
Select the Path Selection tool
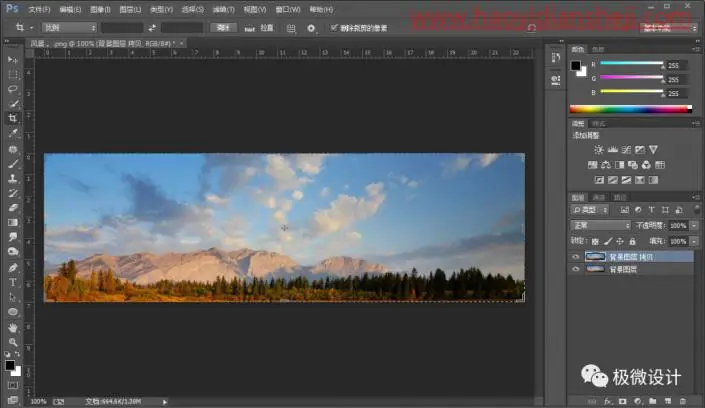13,297
